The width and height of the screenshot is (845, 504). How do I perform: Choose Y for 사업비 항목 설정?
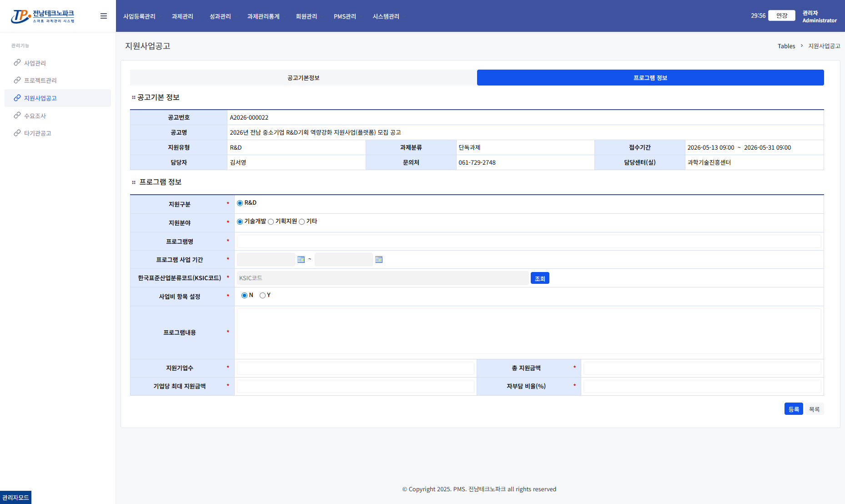[x=262, y=296]
